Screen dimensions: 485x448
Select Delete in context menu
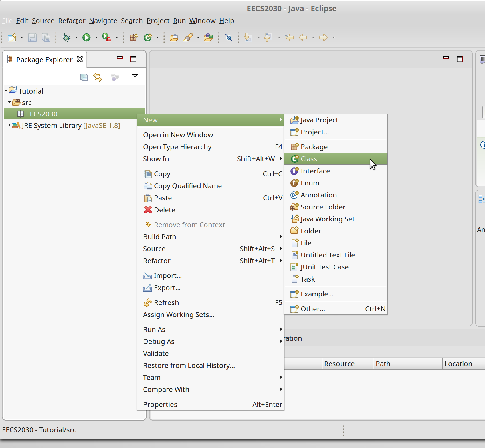pos(211,210)
